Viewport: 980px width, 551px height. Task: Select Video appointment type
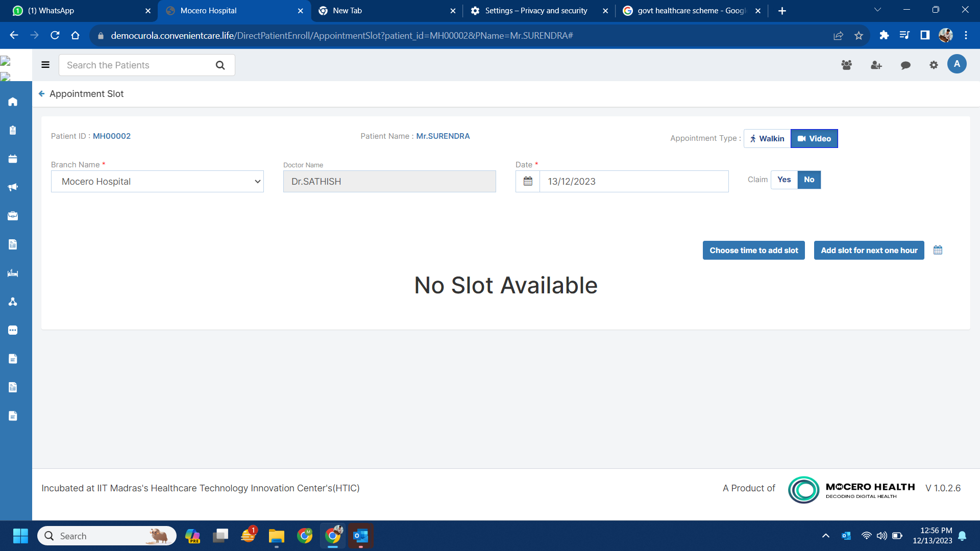(x=814, y=139)
